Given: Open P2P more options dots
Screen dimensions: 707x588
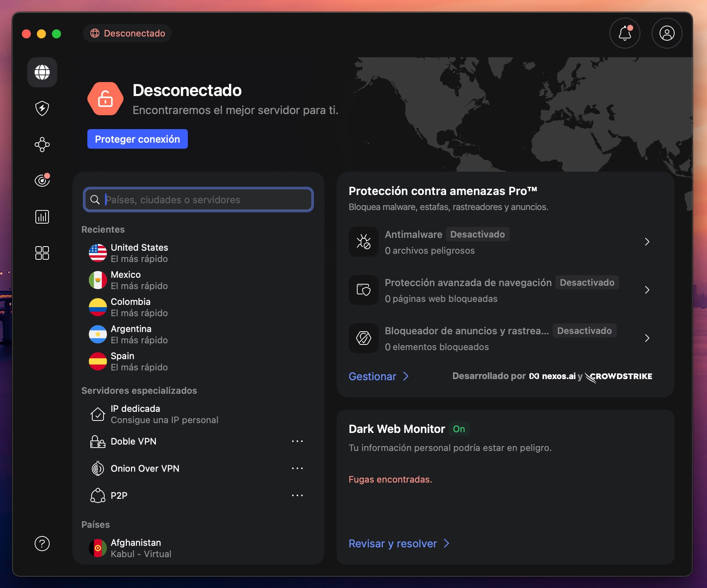Looking at the screenshot, I should [297, 495].
